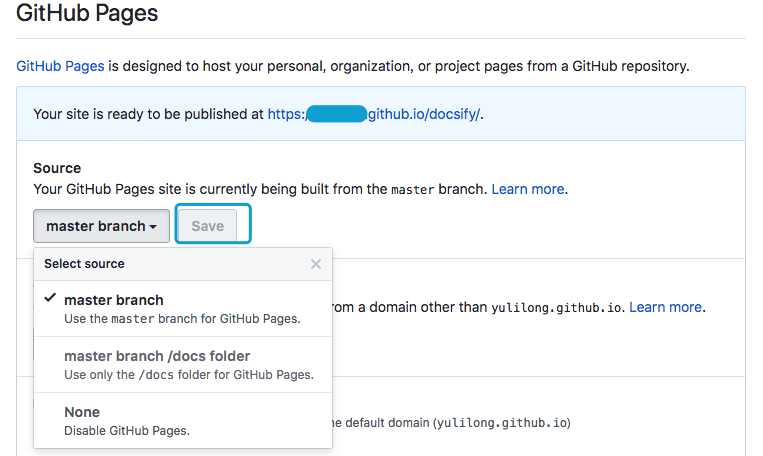Choose master branch /docs folder option
This screenshot has width=763, height=456.
(x=183, y=365)
